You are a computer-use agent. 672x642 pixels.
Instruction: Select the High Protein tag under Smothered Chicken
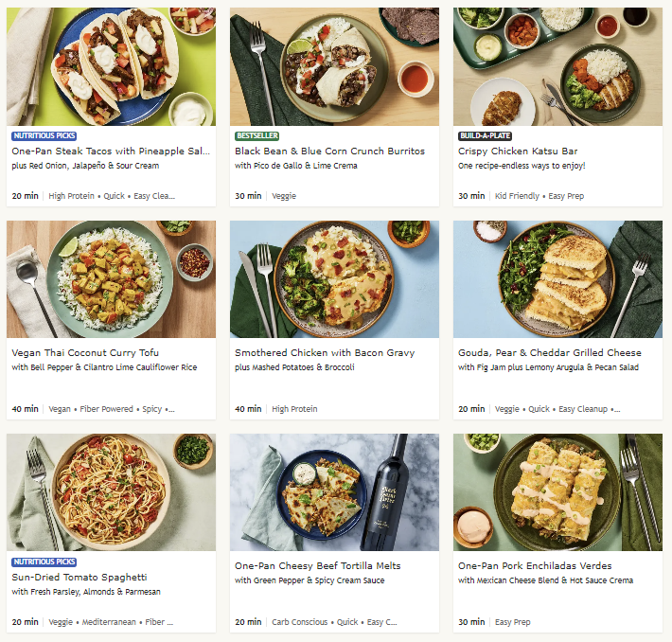[294, 409]
